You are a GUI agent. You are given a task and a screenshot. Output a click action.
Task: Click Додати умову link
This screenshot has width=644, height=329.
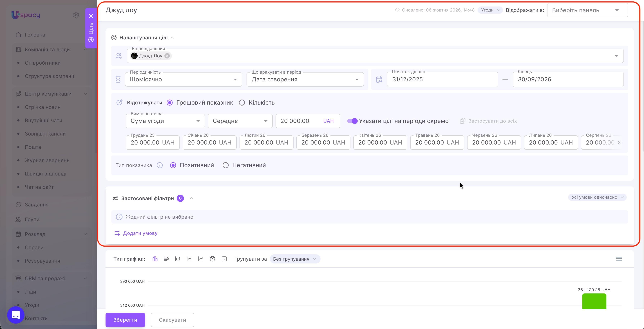click(x=136, y=233)
